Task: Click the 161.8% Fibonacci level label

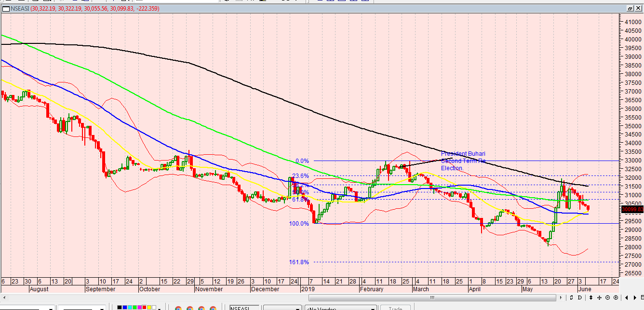Action: pos(299,262)
